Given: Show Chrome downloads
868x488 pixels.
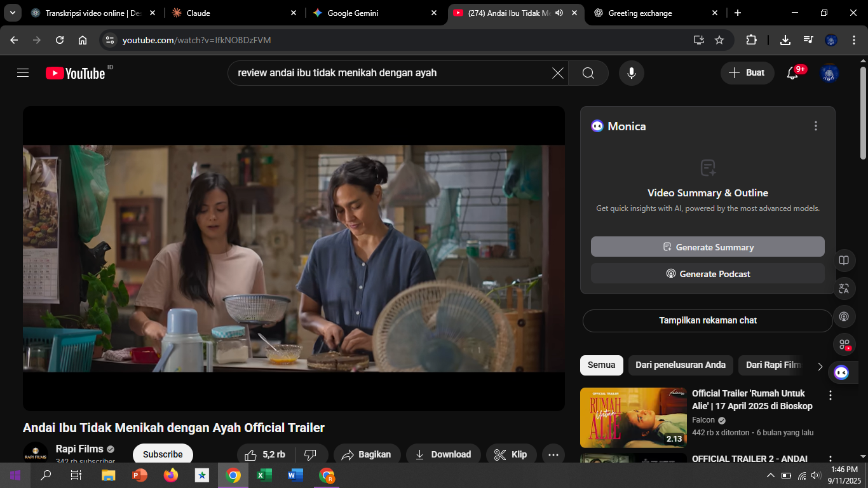Looking at the screenshot, I should click(785, 40).
